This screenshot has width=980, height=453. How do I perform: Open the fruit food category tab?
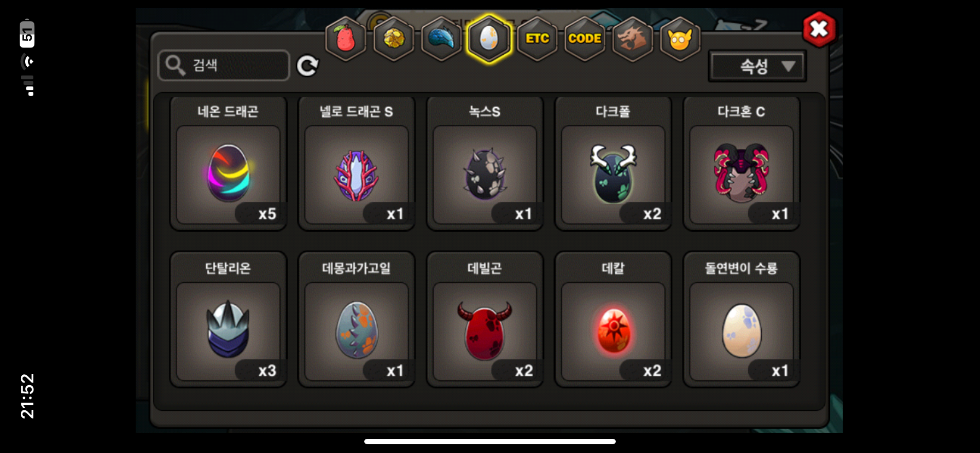tap(346, 39)
